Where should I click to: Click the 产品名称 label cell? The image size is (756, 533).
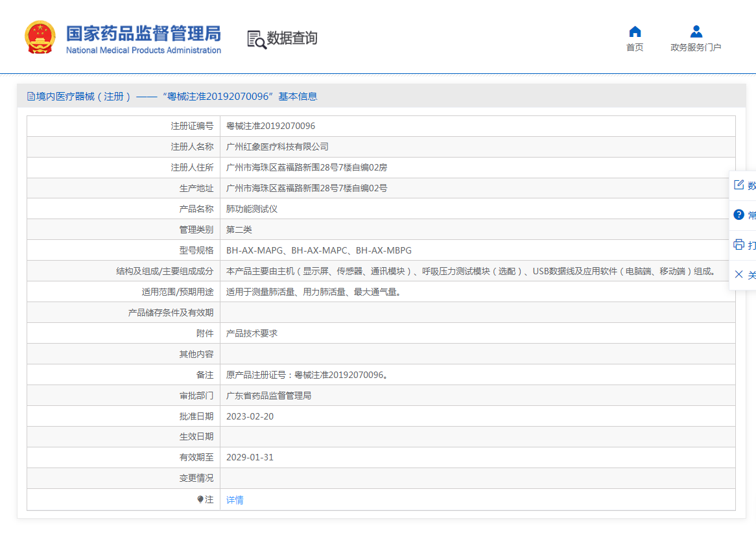(123, 209)
